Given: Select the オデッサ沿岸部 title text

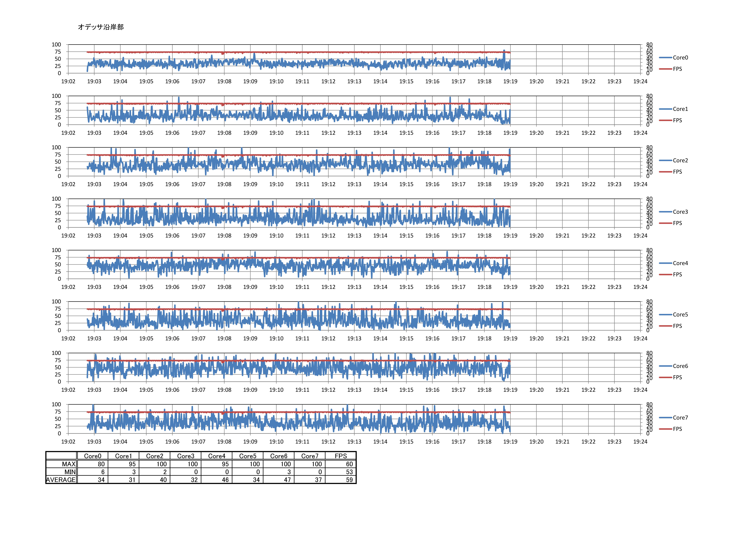Looking at the screenshot, I should click(x=101, y=27).
